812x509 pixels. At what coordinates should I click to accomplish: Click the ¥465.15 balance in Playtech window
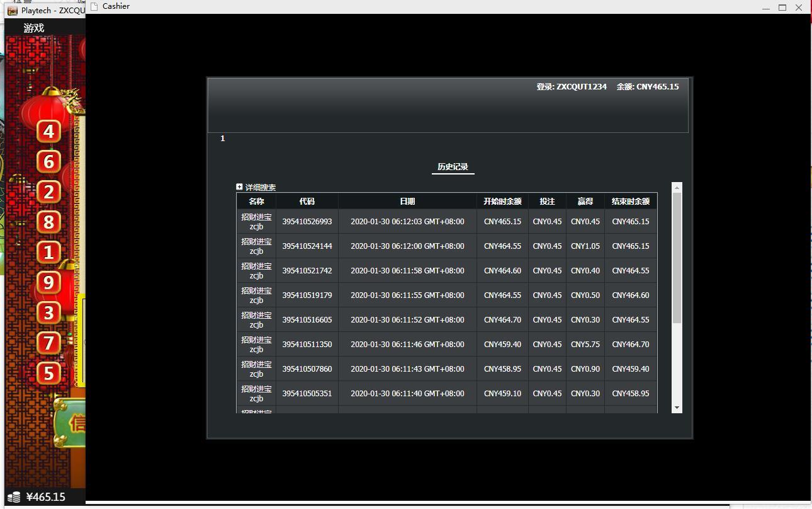click(46, 497)
